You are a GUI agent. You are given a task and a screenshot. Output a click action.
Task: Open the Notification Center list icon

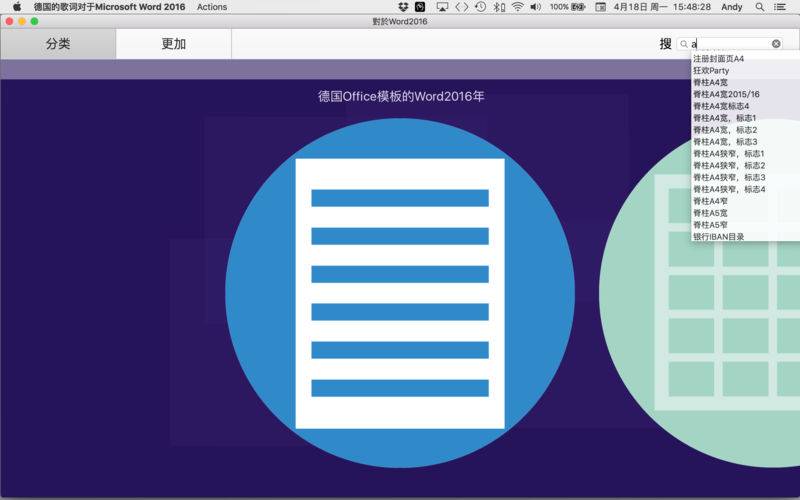coord(780,7)
